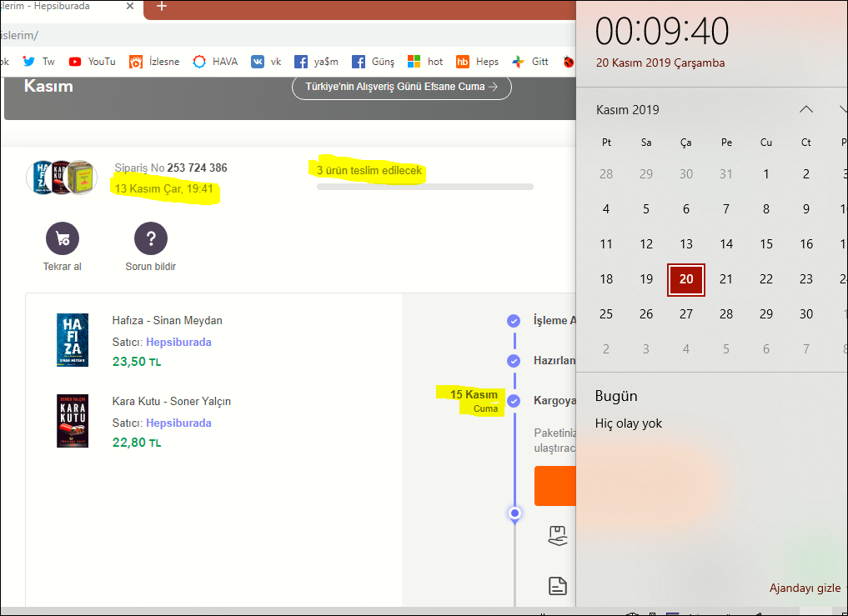The height and width of the screenshot is (616, 848).
Task: Open the Hafıza book thumbnail
Action: click(73, 340)
